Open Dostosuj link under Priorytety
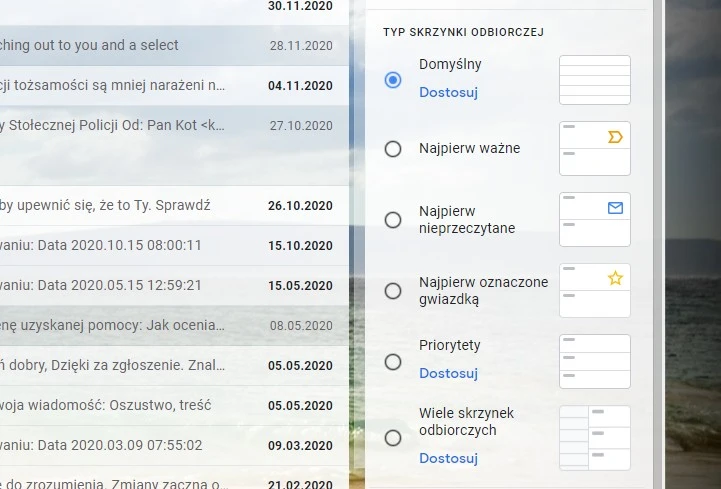 click(448, 374)
